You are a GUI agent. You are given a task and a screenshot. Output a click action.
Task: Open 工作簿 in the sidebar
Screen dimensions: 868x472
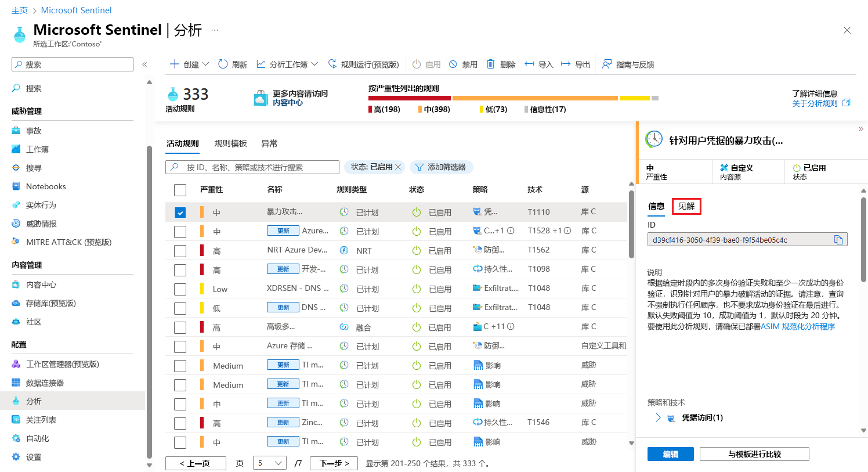[37, 149]
